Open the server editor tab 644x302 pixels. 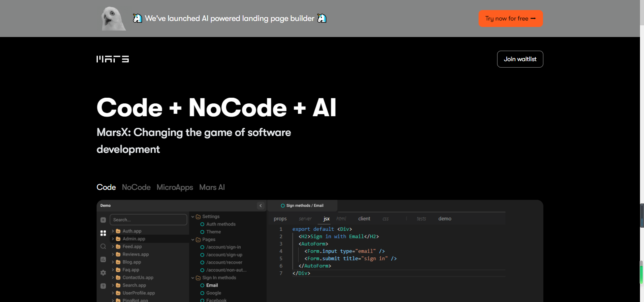click(x=305, y=219)
